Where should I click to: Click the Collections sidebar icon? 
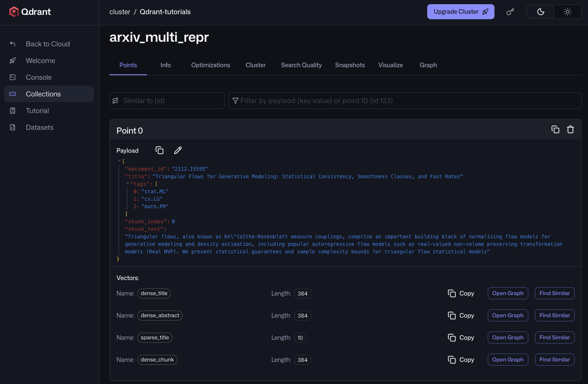[x=13, y=94]
